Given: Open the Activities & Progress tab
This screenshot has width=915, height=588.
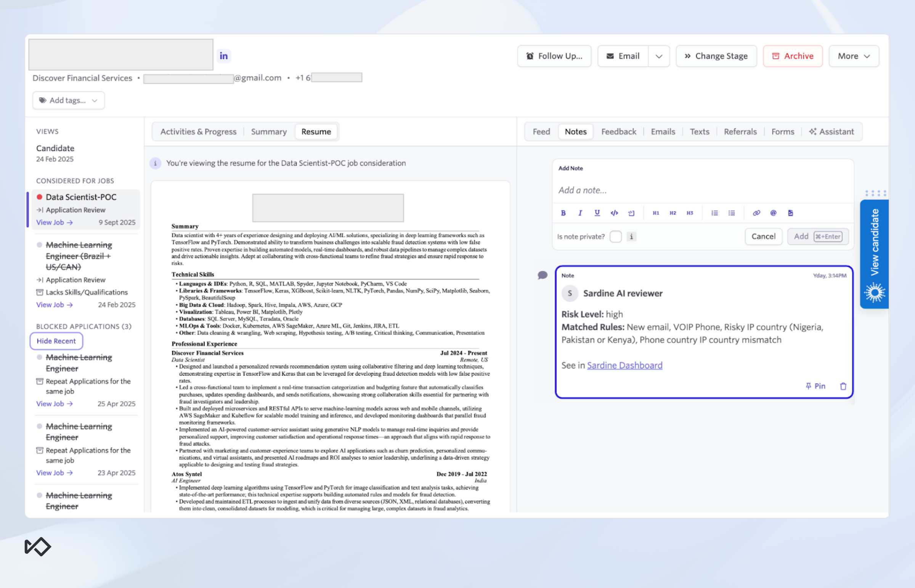Looking at the screenshot, I should click(198, 132).
